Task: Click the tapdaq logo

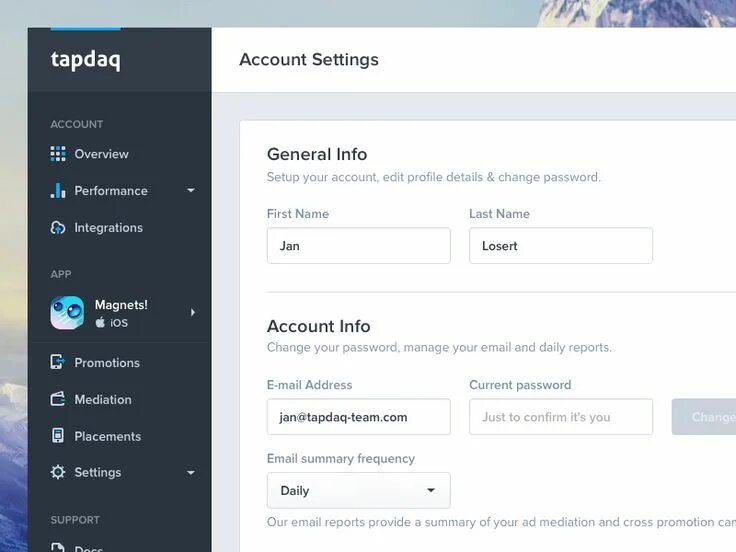Action: click(85, 60)
